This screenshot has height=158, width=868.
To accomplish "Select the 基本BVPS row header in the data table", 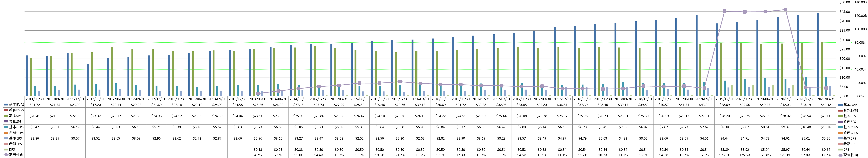I will [x=14, y=105].
